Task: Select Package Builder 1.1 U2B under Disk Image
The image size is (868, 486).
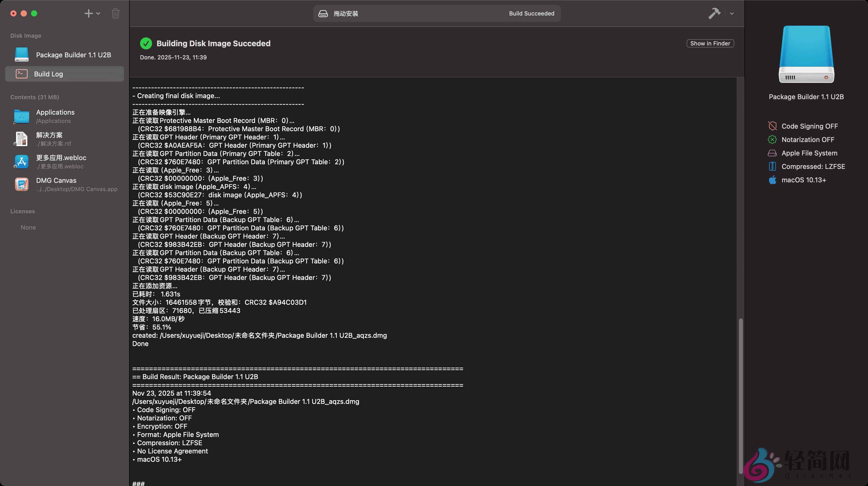Action: point(73,54)
